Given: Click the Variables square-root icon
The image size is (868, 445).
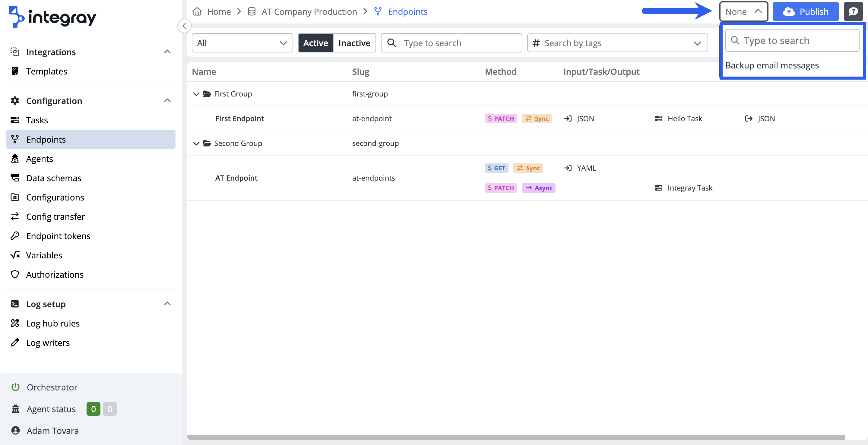Looking at the screenshot, I should (15, 255).
